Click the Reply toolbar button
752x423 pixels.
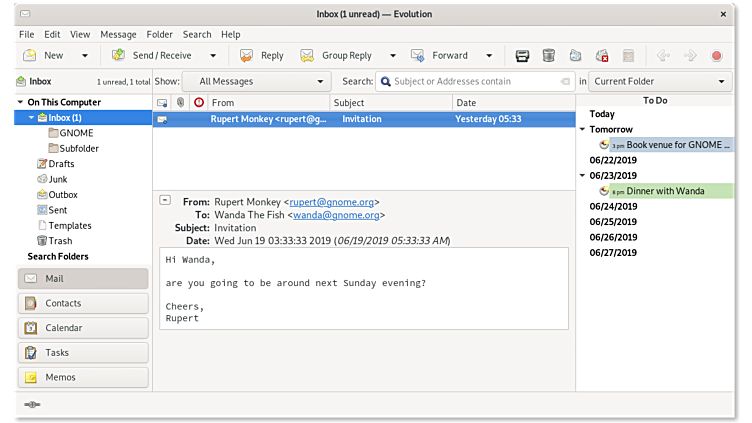pos(260,56)
